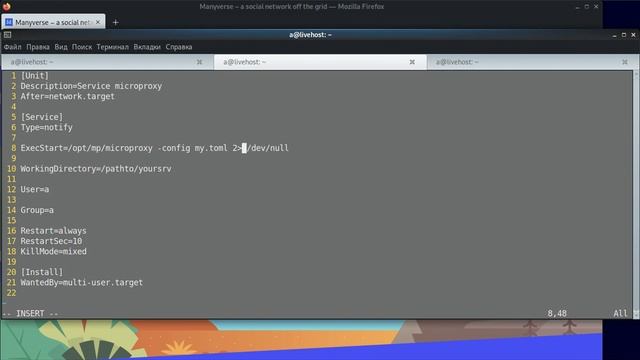Viewport: 640px width, 360px height.
Task: Click the After=network.target line
Action: tap(68, 96)
